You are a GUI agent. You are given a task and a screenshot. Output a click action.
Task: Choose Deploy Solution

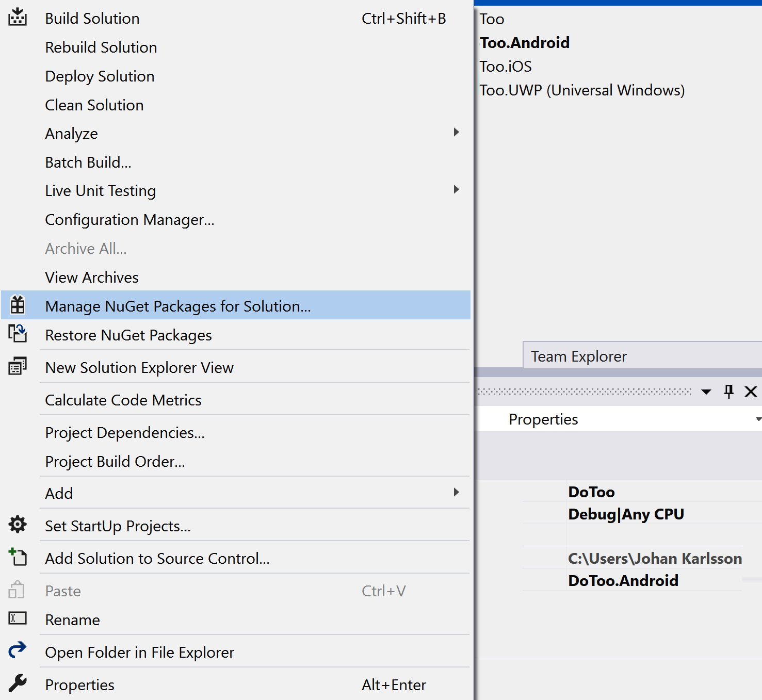(x=236, y=76)
